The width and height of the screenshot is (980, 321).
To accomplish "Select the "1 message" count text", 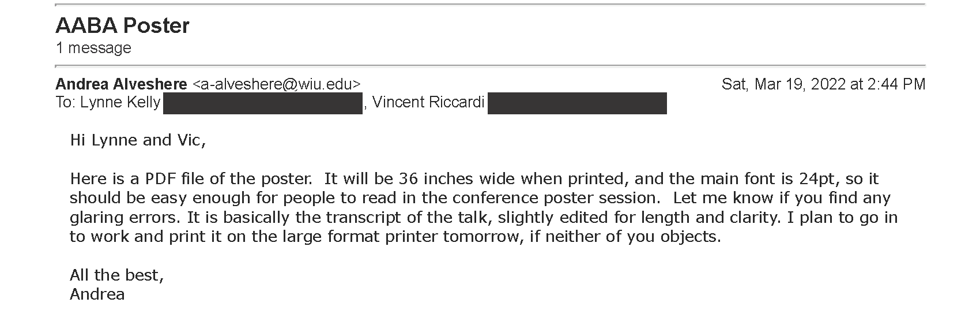I will (93, 48).
